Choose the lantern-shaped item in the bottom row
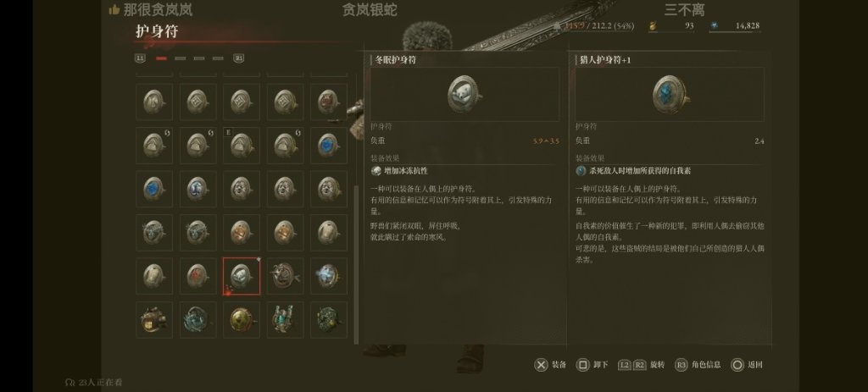 coord(154,319)
